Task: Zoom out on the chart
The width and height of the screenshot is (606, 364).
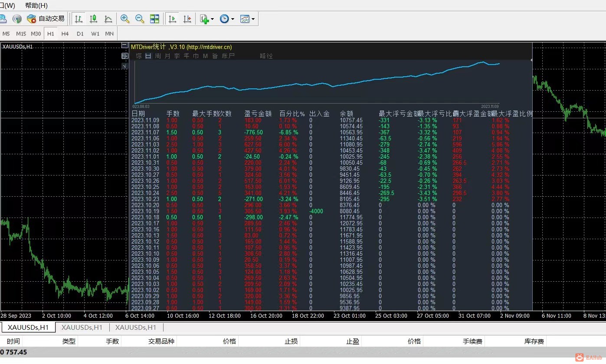Action: click(140, 19)
